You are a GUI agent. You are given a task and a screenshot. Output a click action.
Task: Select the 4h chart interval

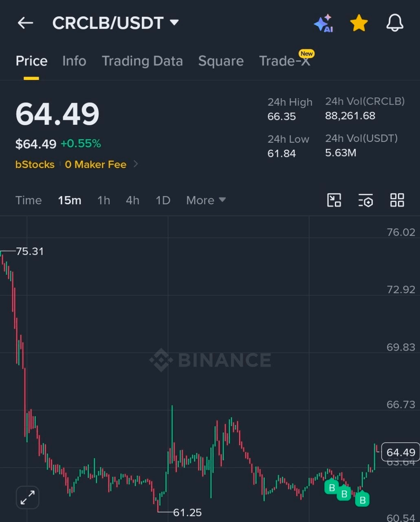(x=132, y=200)
